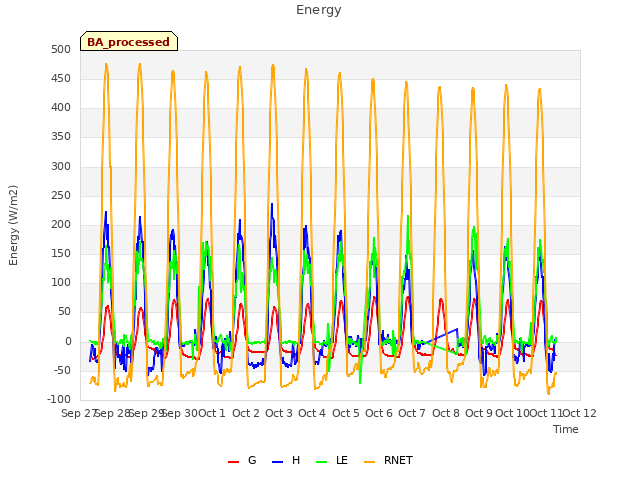Select the Energy chart title
Viewport: 640px width, 480px height.
[319, 10]
